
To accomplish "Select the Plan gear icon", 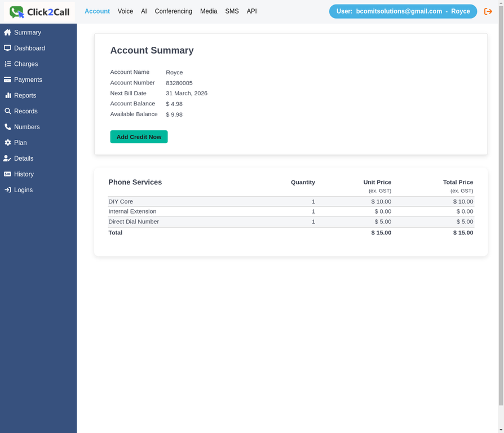I will click(8, 143).
